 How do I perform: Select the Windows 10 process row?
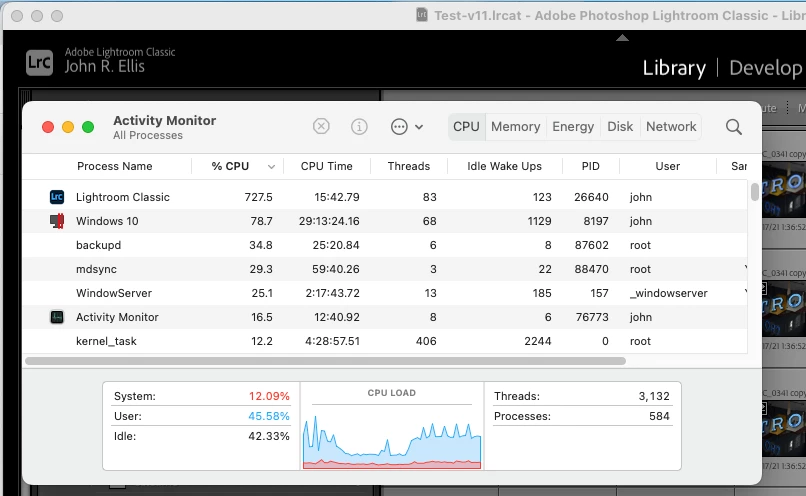(384, 221)
